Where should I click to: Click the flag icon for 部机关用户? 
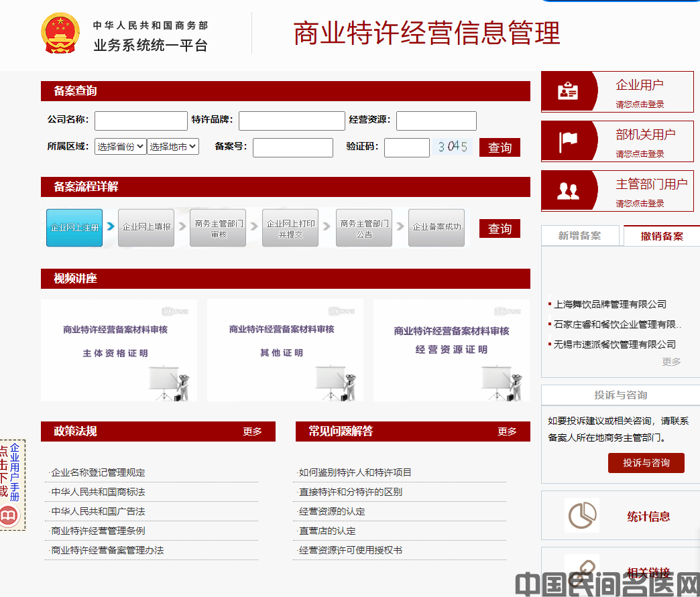point(568,142)
